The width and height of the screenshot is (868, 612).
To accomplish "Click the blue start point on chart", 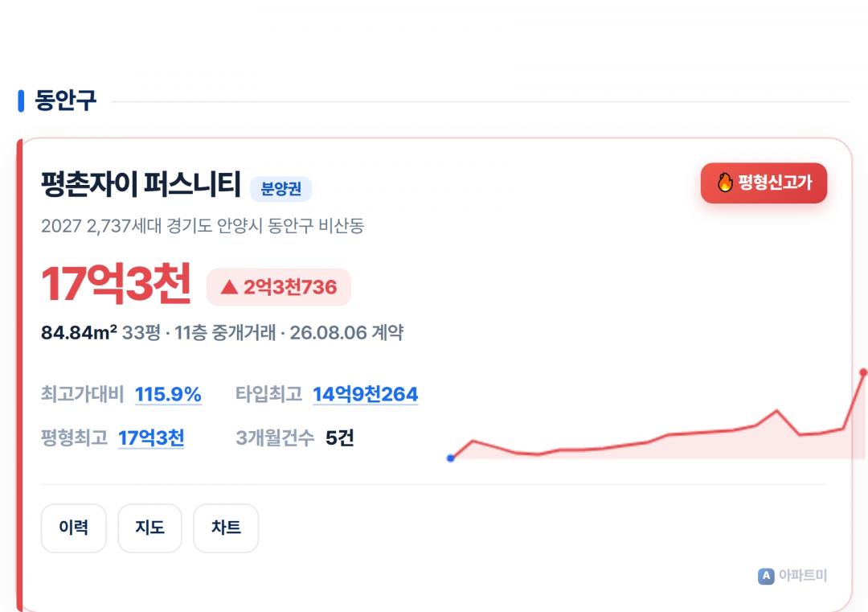I will click(x=451, y=458).
